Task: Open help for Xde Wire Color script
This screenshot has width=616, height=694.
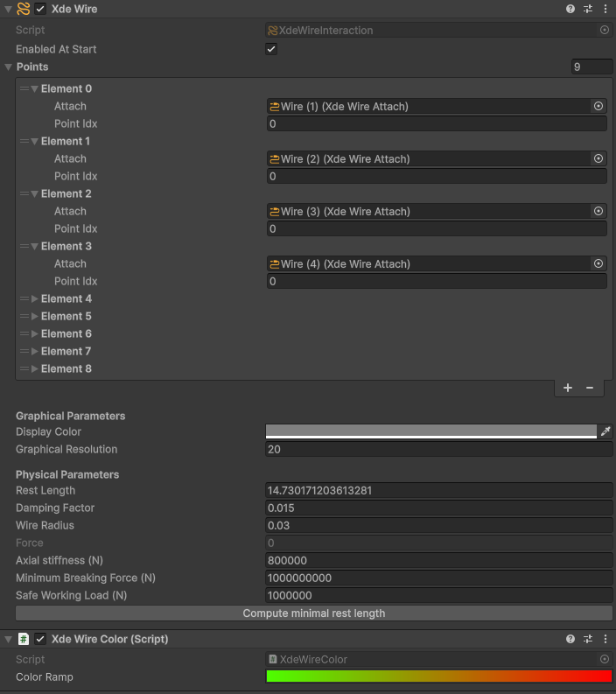Action: pos(570,639)
